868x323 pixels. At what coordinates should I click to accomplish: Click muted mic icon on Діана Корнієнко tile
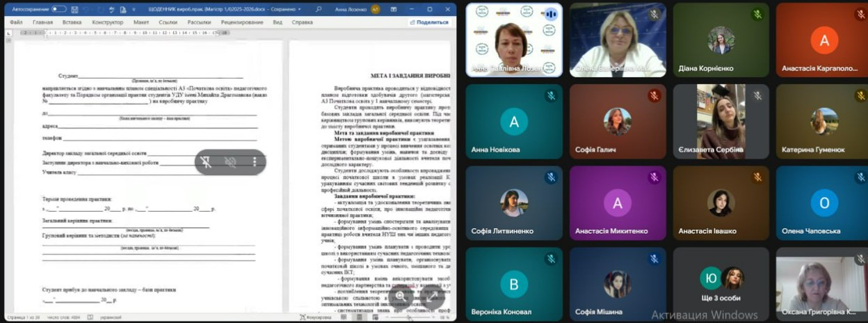pyautogui.click(x=757, y=14)
